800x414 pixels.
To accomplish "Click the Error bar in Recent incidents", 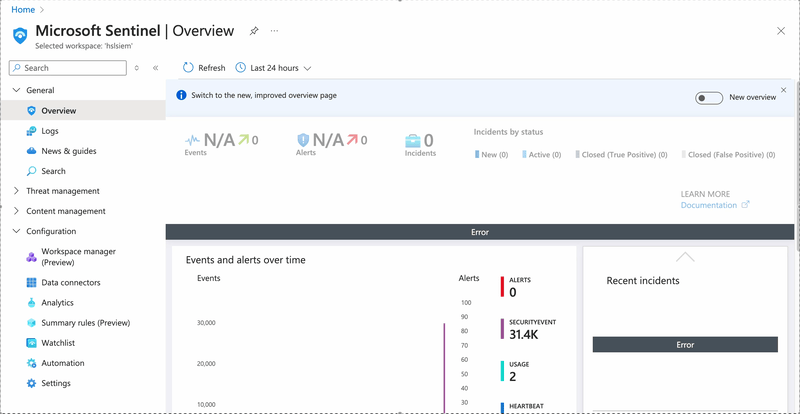I will [685, 345].
